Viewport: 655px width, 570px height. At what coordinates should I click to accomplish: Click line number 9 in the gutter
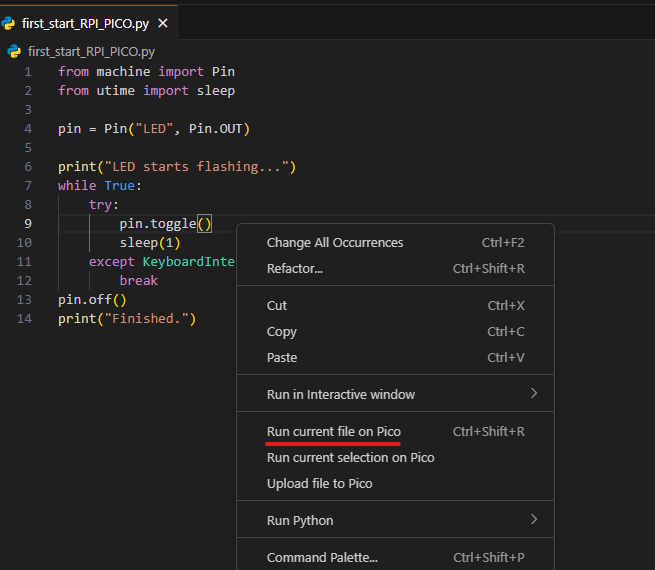[x=28, y=224]
